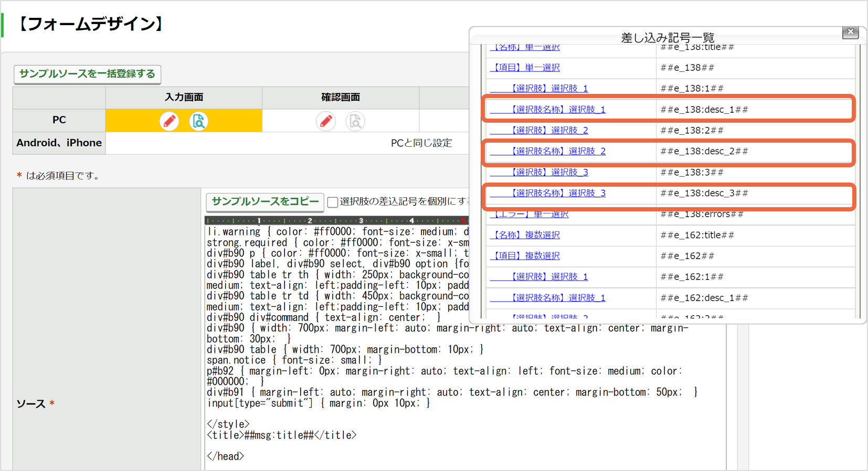Click the 差し込み記号一覧 popup title
This screenshot has width=868, height=471.
click(x=668, y=37)
